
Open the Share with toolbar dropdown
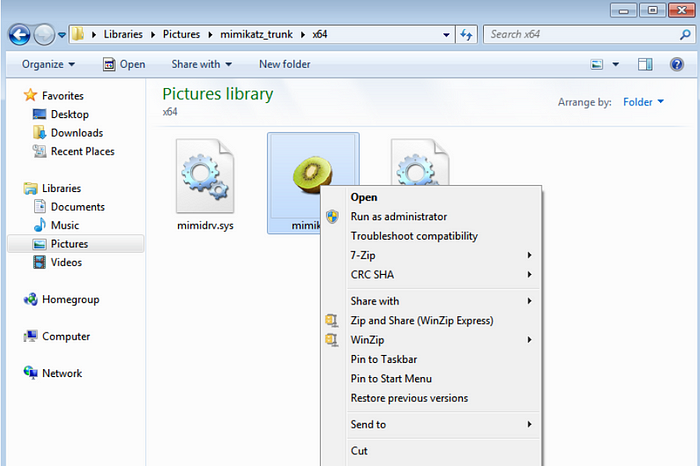coord(201,64)
